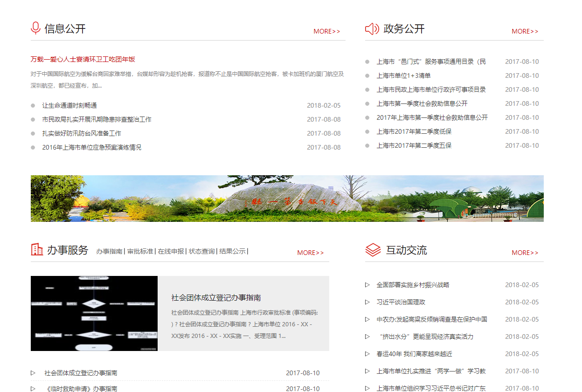This screenshot has width=582, height=392.
Task: Open 上海市“邑门式”服务事项通用目录 item
Action: coord(431,62)
